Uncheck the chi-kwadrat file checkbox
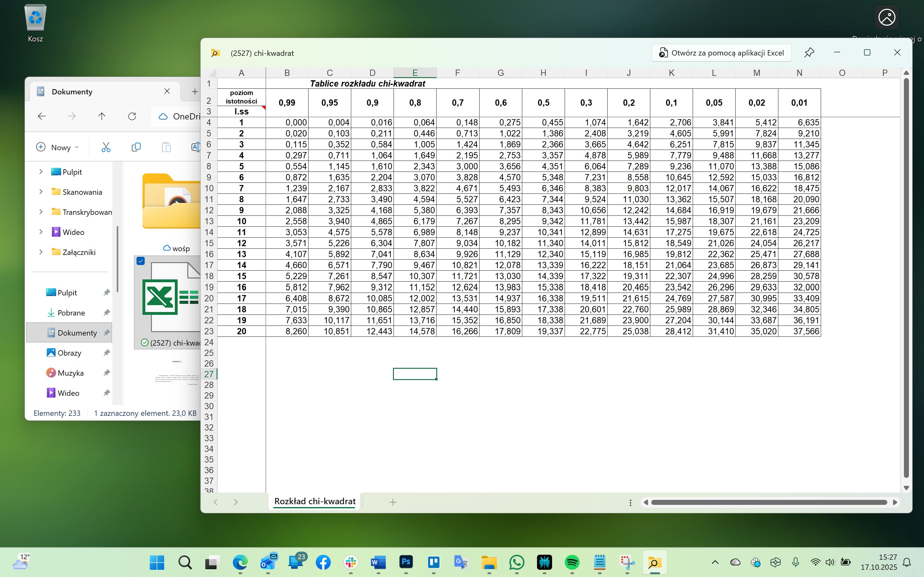This screenshot has height=577, width=924. coord(141,261)
